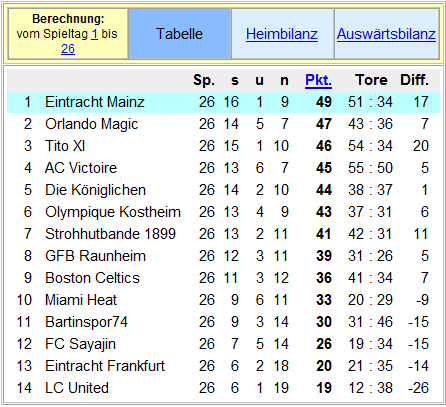Select the Bartinspor74 row
The width and height of the screenshot is (446, 407).
pos(223,322)
